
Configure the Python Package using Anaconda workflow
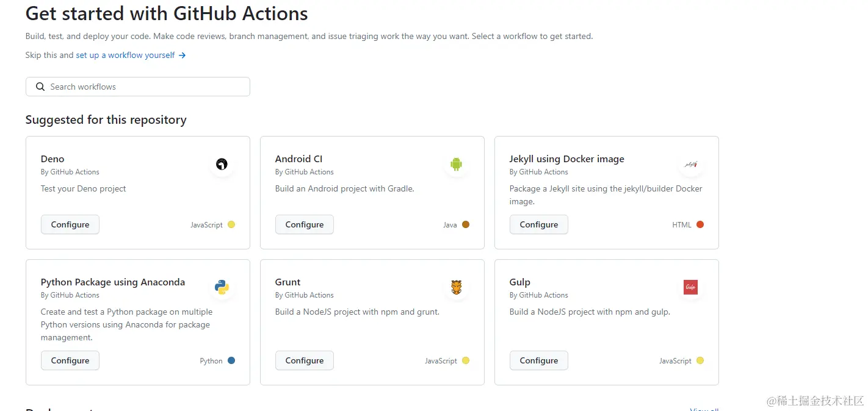click(70, 360)
